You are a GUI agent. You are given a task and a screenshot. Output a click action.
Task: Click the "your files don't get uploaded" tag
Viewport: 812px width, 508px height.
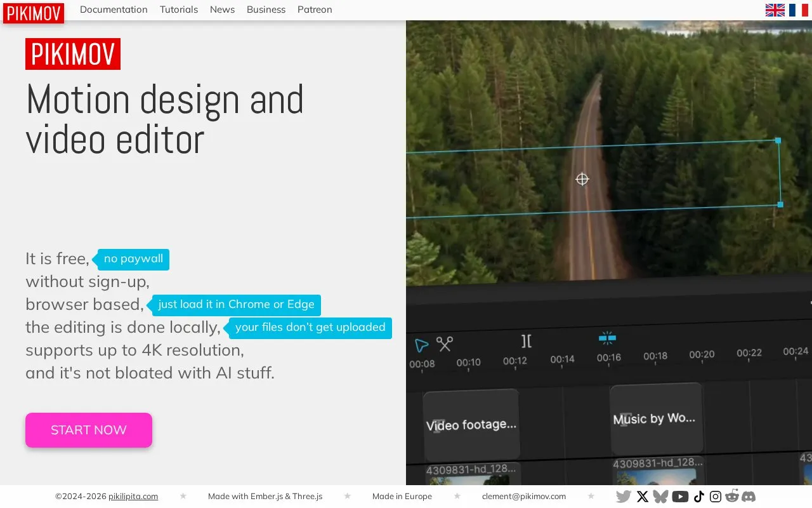(310, 328)
